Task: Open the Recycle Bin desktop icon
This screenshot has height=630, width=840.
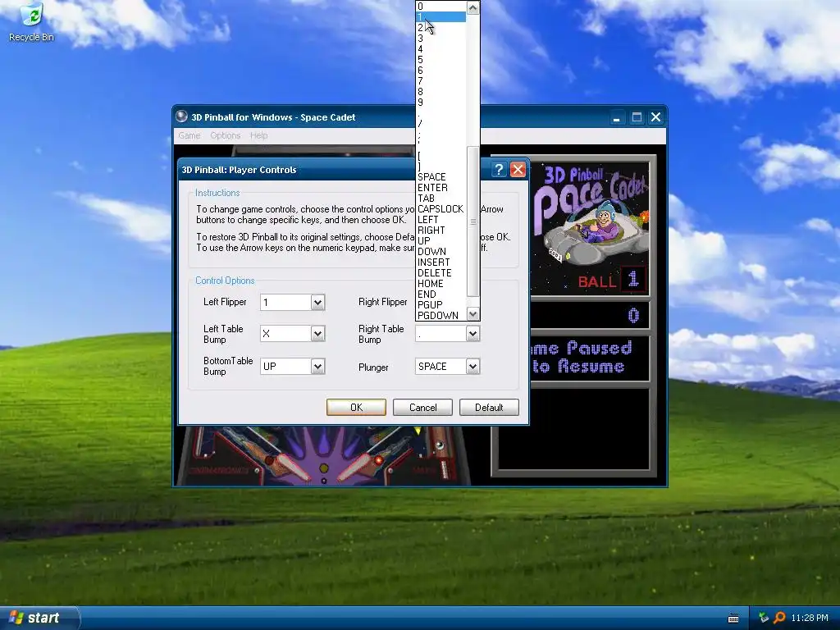Action: [x=31, y=22]
